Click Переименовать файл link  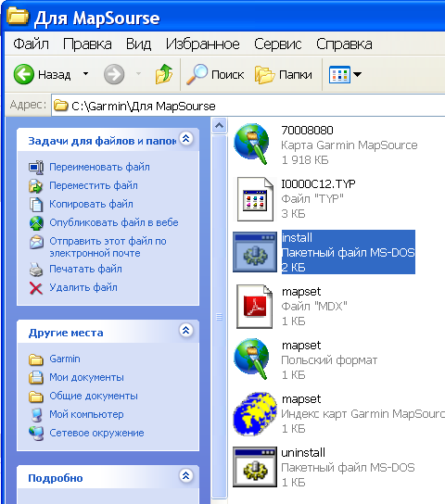pos(99,167)
